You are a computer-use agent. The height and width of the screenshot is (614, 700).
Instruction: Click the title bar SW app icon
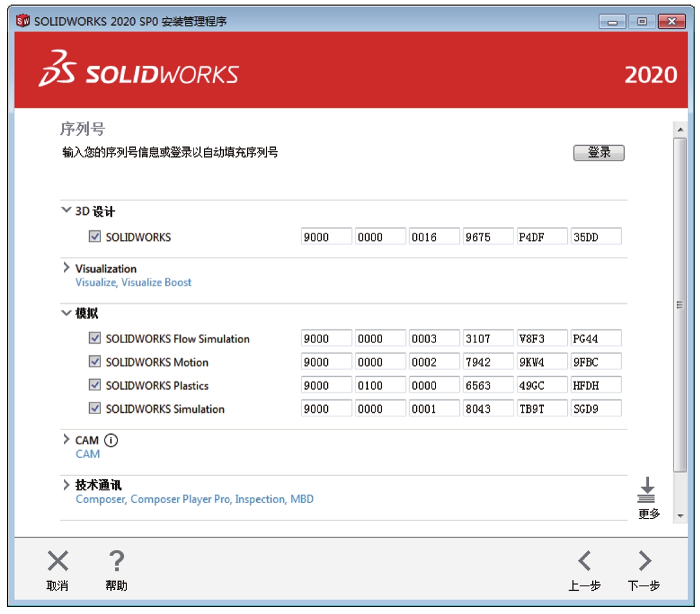pos(23,21)
